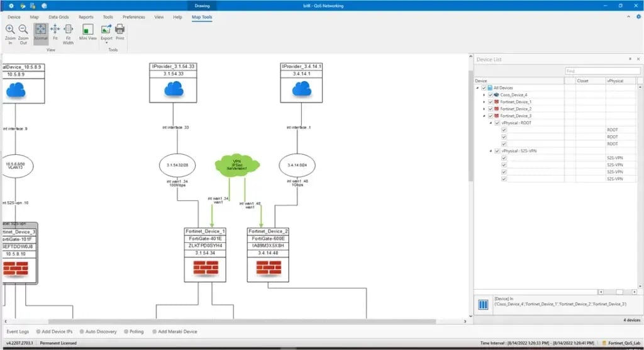
Task: Click the Print icon in the ribbon
Action: point(119,30)
